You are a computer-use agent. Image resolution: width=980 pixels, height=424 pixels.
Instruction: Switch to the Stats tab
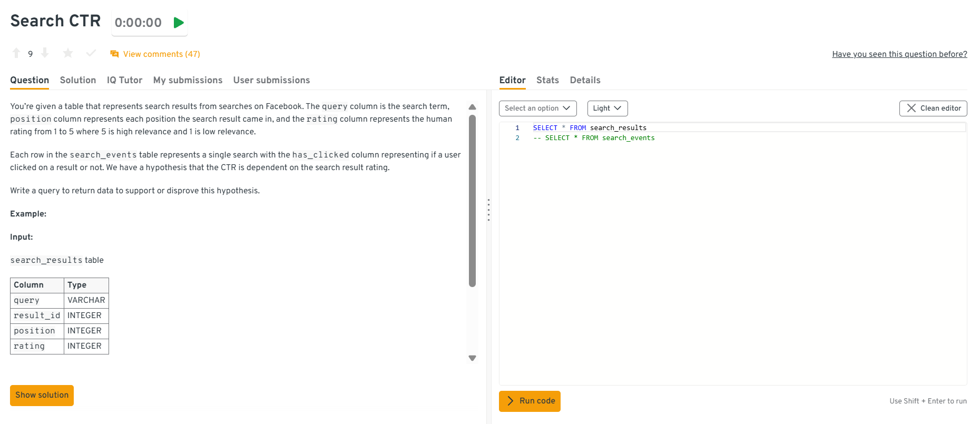click(x=547, y=80)
